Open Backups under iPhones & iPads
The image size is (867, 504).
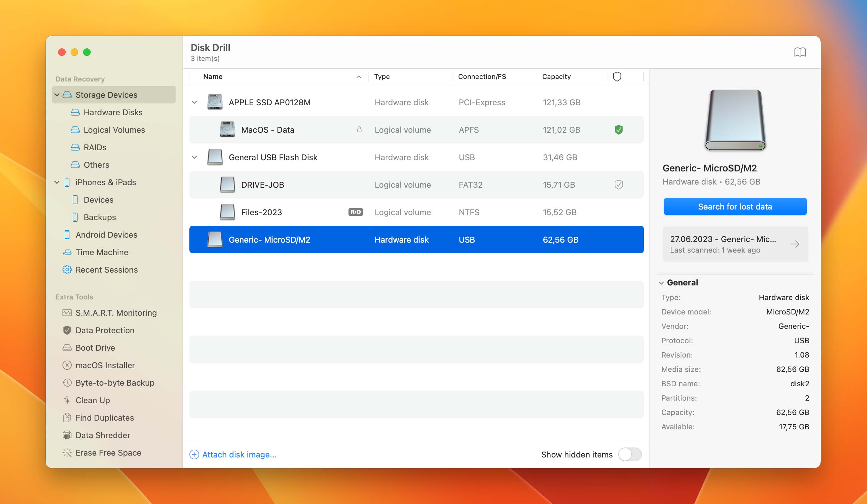point(100,217)
